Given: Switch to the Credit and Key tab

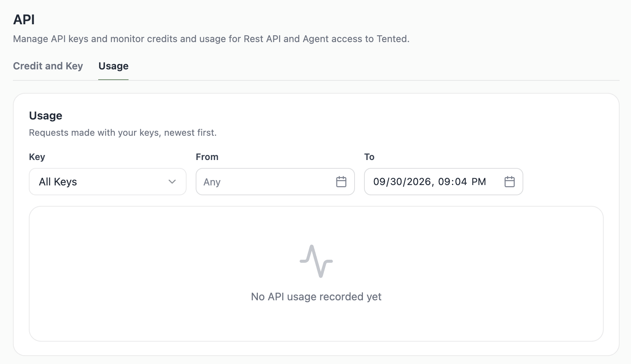Looking at the screenshot, I should [x=48, y=66].
